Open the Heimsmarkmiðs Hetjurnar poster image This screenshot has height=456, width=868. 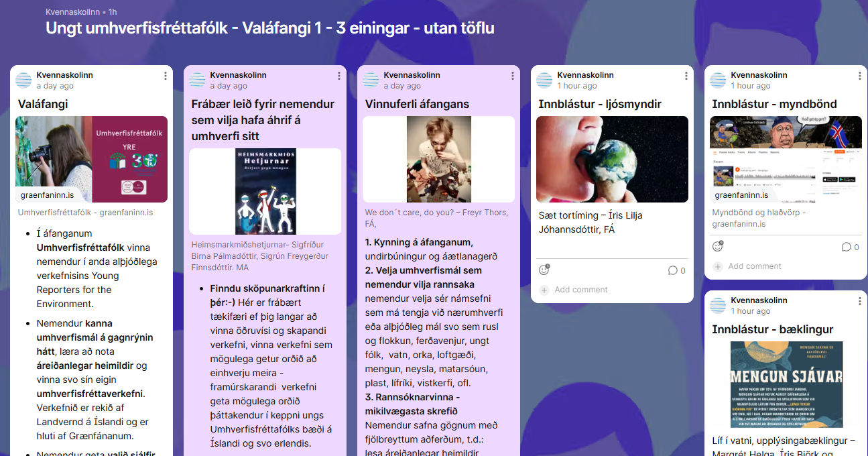point(265,182)
